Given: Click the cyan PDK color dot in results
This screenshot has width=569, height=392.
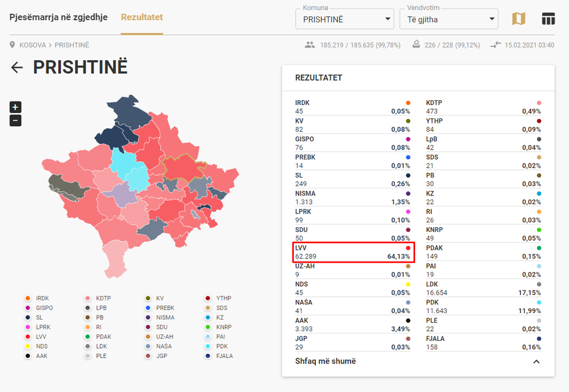Looking at the screenshot, I should (x=539, y=303).
